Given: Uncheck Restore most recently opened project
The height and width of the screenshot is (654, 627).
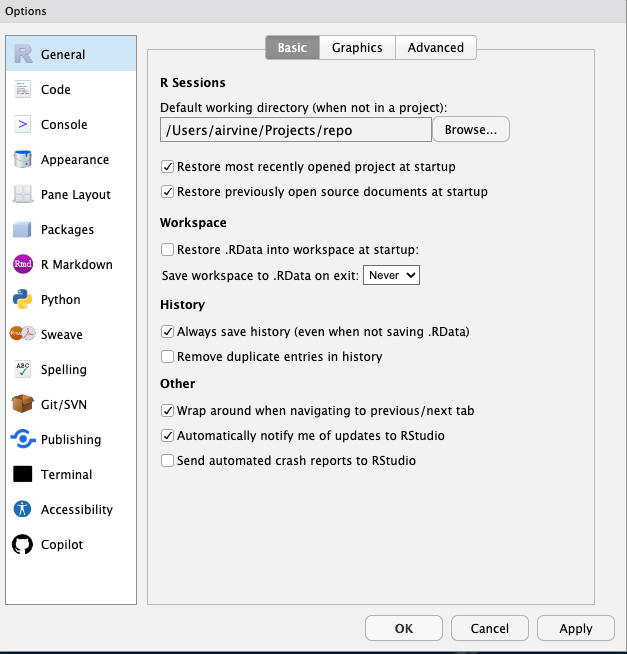Looking at the screenshot, I should point(167,167).
